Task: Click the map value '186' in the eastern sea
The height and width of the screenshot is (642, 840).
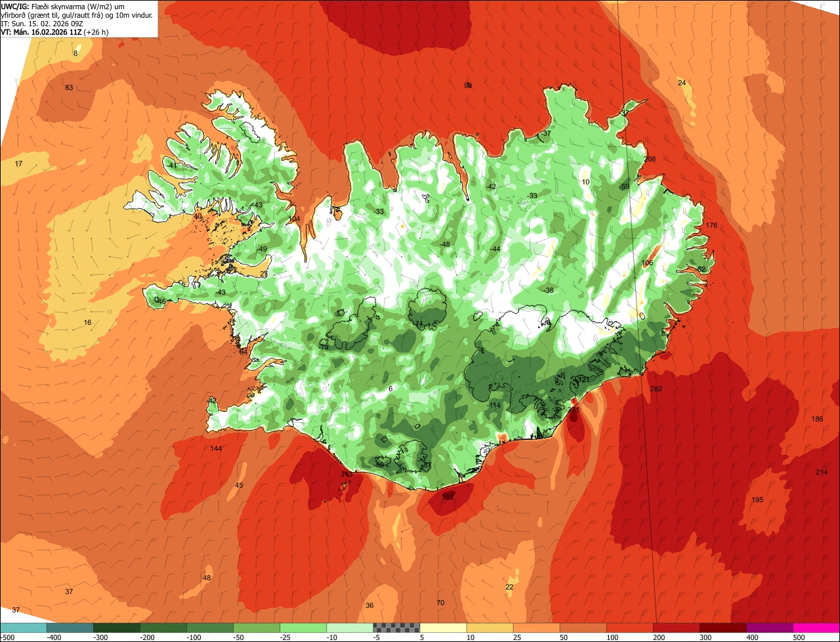Action: [x=817, y=419]
